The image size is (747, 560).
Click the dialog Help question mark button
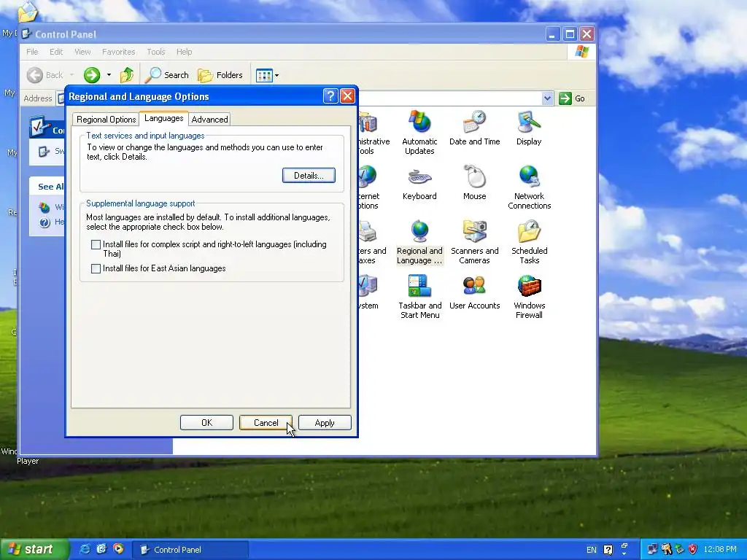pyautogui.click(x=330, y=96)
